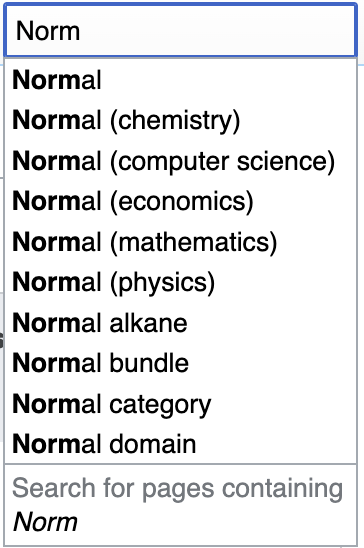Pick the Normal (mathematics) suggestion
The width and height of the screenshot is (364, 548).
click(x=181, y=242)
